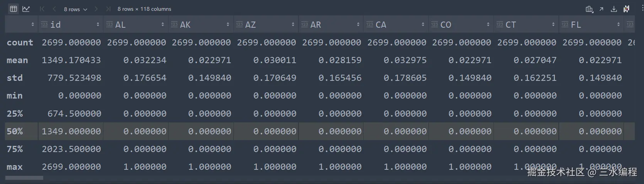644x184 pixels.
Task: Toggle the table coloring heatmap icon
Action: pyautogui.click(x=627, y=9)
